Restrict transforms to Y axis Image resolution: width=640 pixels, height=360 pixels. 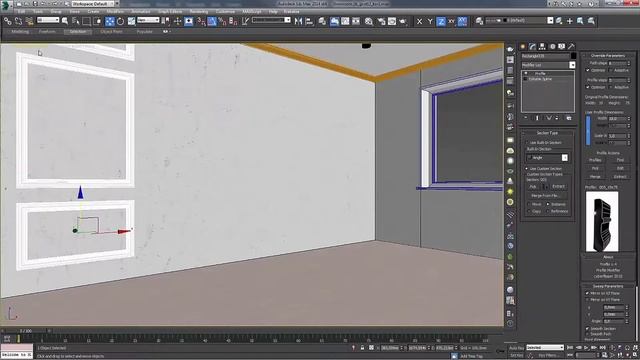(430, 21)
